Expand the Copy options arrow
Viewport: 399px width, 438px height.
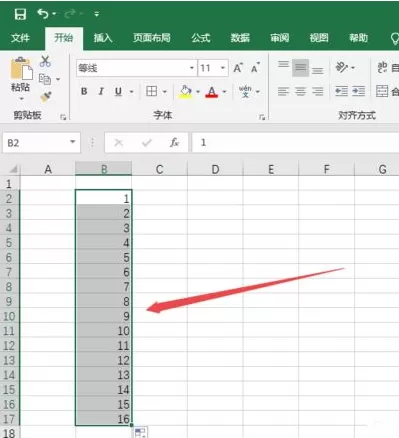coord(58,79)
